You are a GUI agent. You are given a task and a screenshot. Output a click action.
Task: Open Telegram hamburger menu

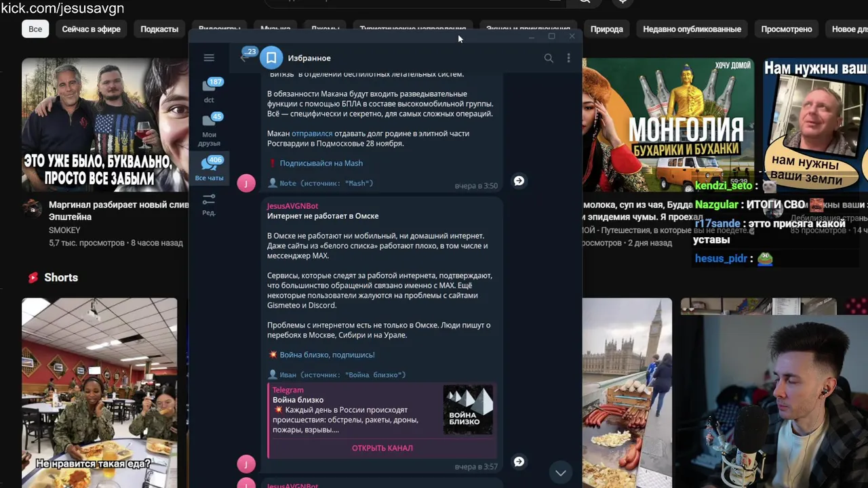pyautogui.click(x=209, y=58)
